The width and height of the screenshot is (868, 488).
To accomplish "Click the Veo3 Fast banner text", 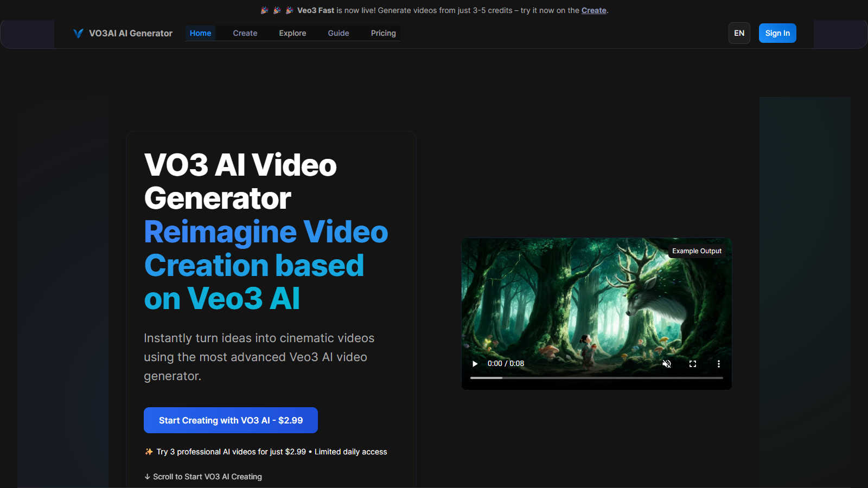I will point(316,10).
